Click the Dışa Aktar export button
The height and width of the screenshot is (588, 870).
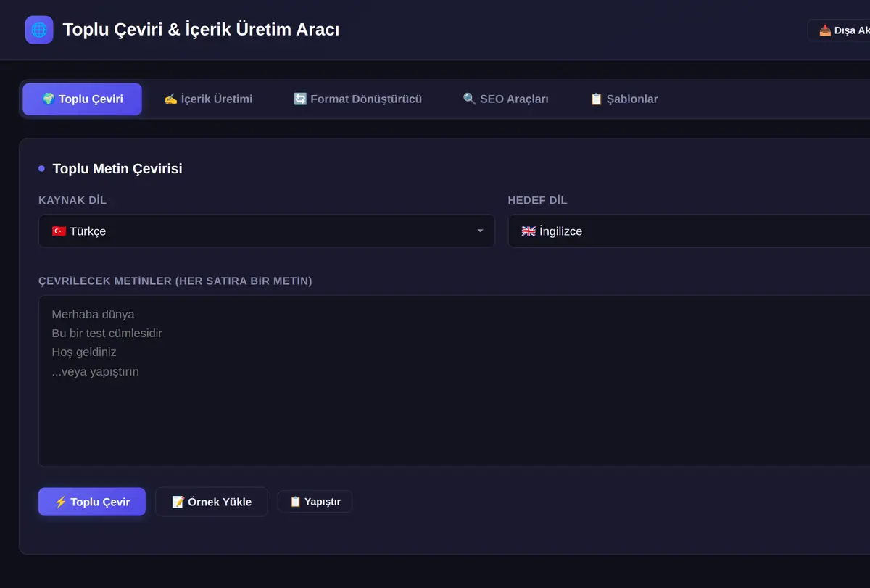[840, 30]
